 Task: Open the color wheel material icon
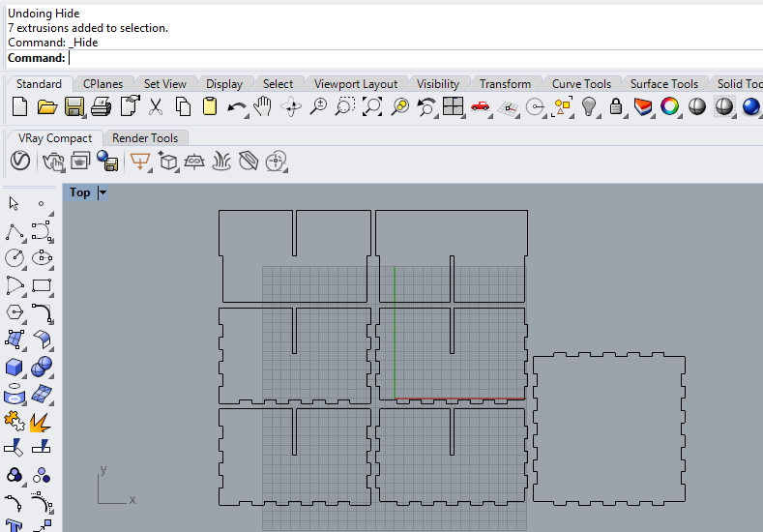coord(669,106)
